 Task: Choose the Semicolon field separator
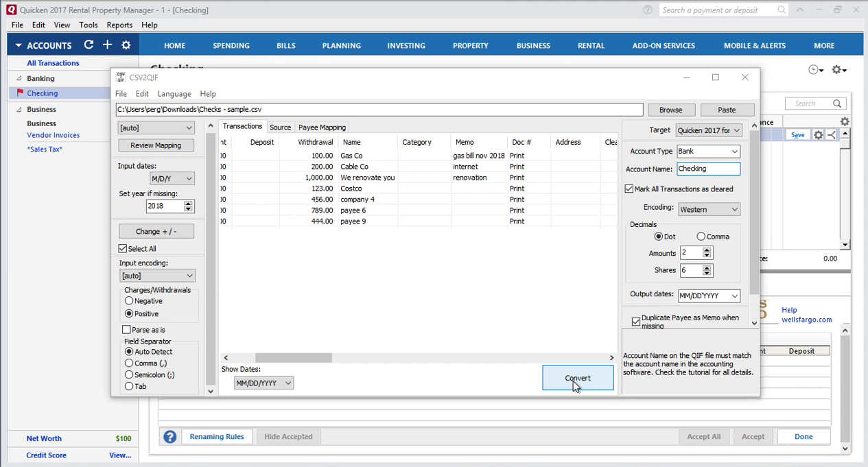point(129,375)
